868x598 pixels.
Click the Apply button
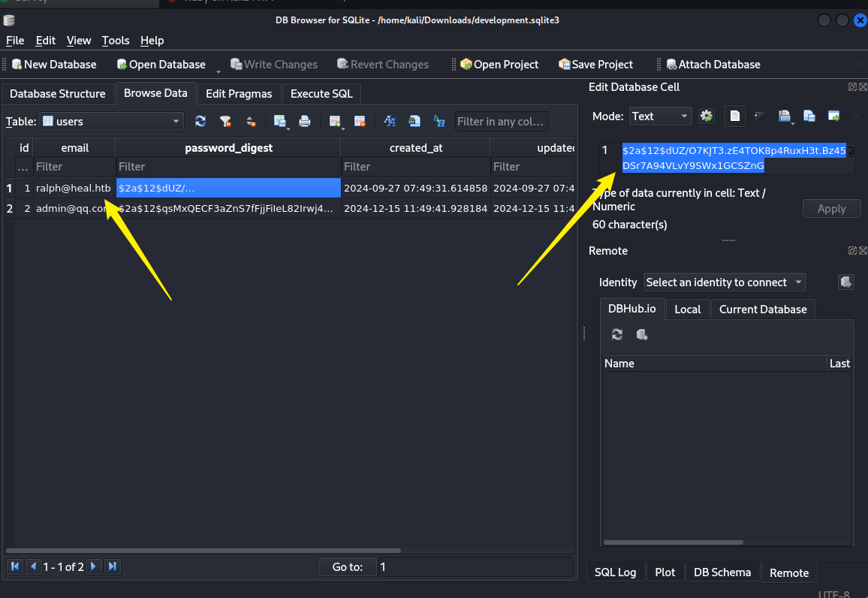click(831, 209)
